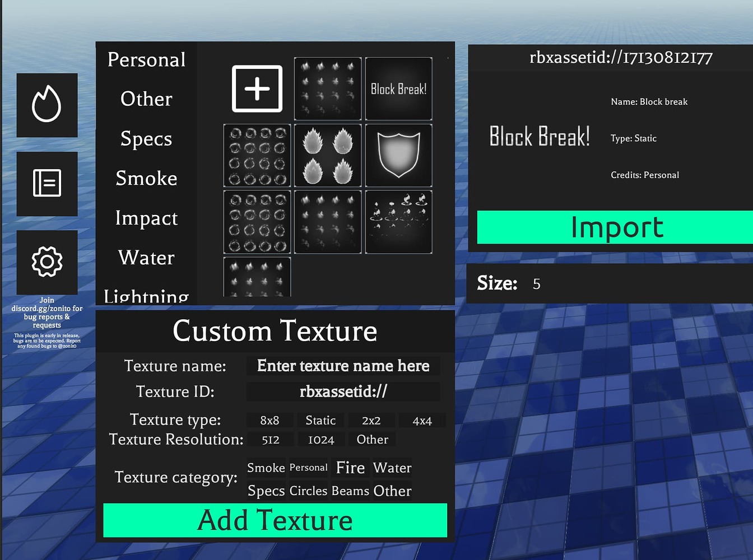Select the 8x8 texture type
Viewport: 753px width, 560px height.
pos(269,420)
